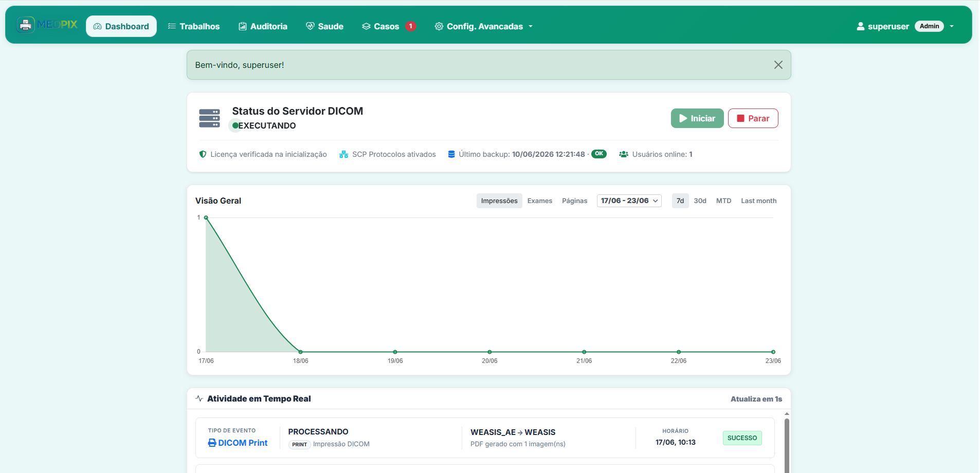This screenshot has width=980, height=473.
Task: Click the SCP Protocolos network icon
Action: tap(343, 154)
